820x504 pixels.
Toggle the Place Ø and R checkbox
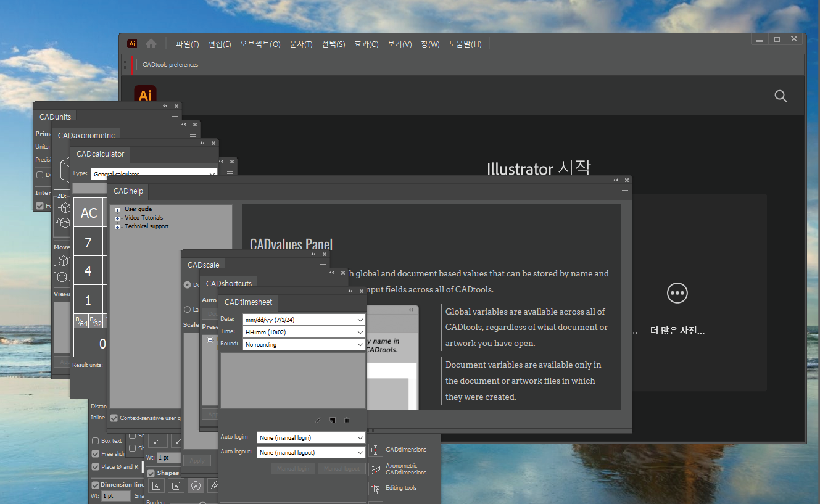point(96,467)
